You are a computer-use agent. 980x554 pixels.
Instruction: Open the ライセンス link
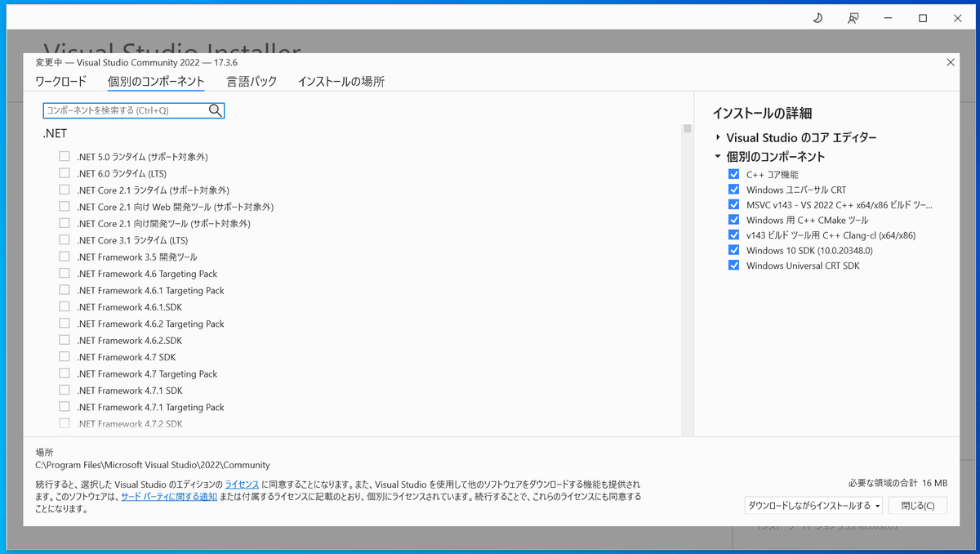[x=242, y=485]
